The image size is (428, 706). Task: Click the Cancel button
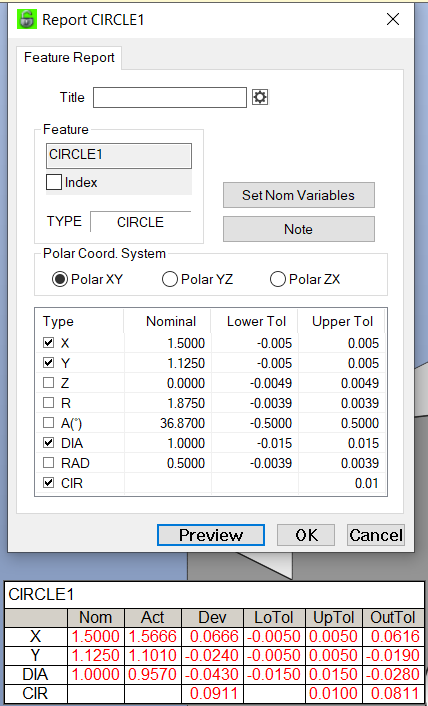coord(376,535)
